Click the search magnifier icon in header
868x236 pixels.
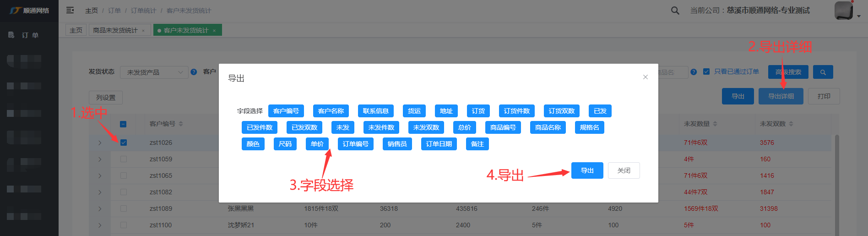(675, 11)
